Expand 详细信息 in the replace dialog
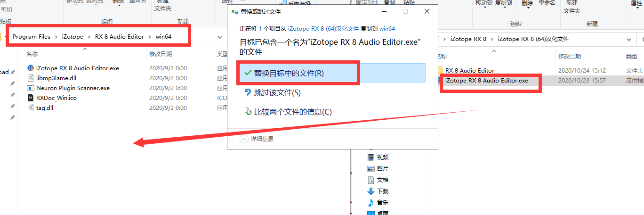 257,139
